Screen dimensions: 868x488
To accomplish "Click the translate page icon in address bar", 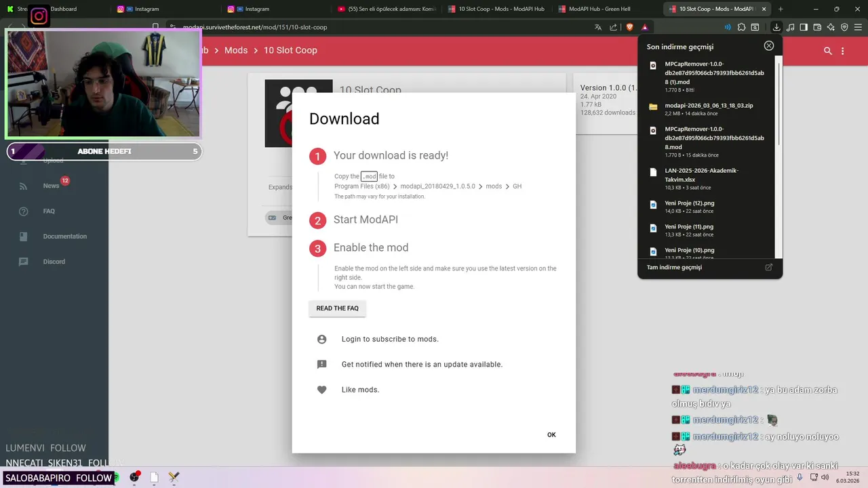I will [x=598, y=27].
